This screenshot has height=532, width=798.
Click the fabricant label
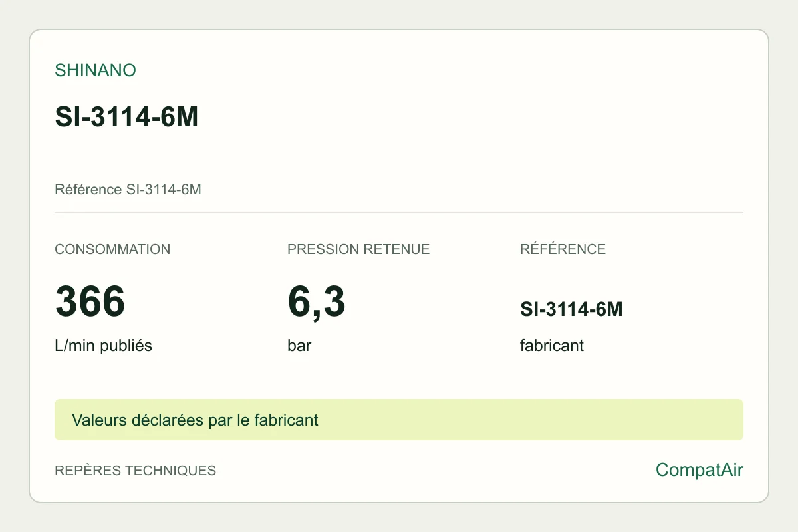point(552,346)
